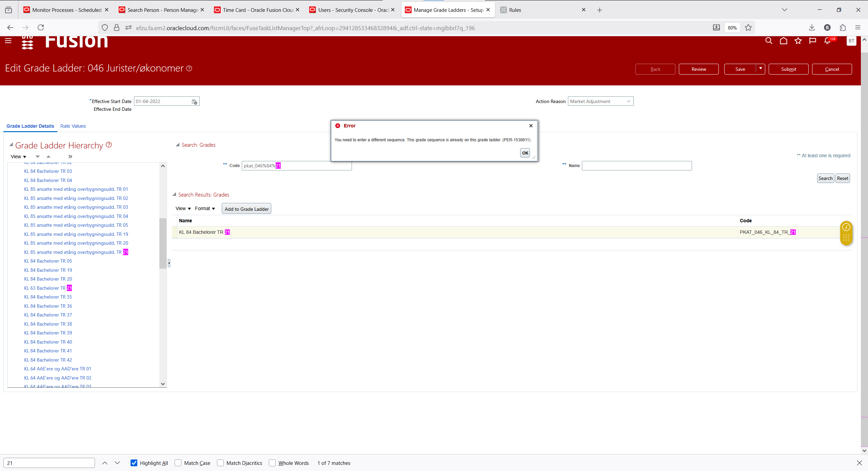868x471 pixels.
Task: Open the yellow assistant icon on the right edge
Action: (846, 233)
